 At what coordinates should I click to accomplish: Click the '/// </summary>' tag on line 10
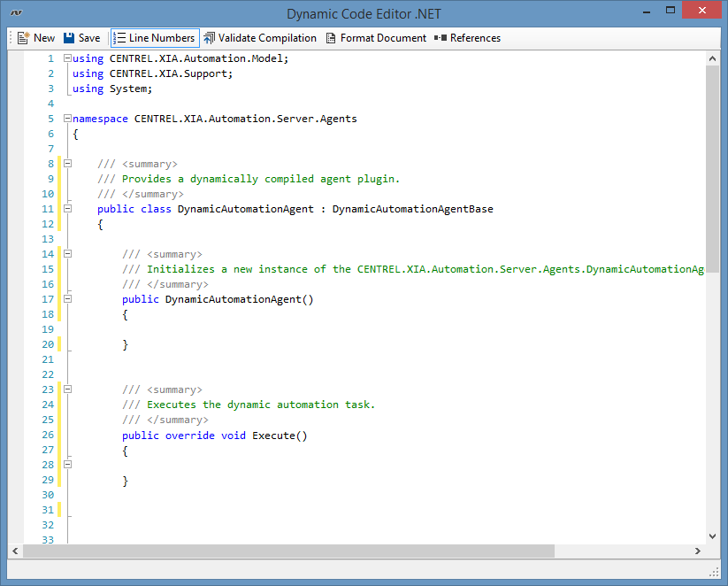141,194
